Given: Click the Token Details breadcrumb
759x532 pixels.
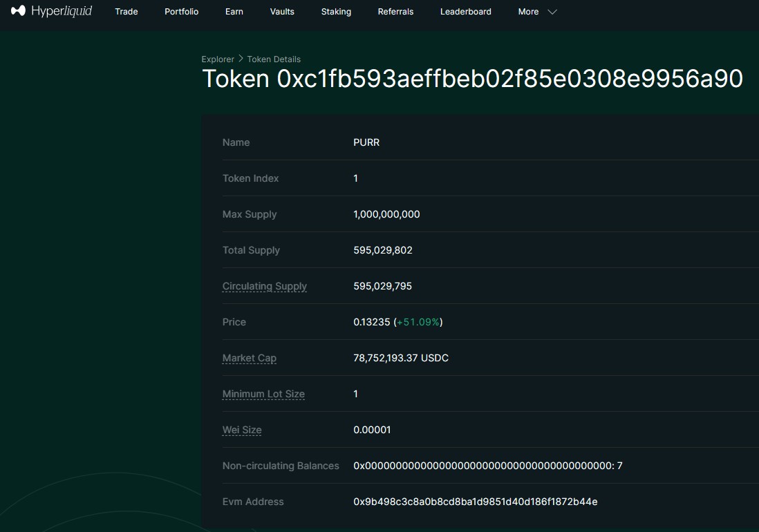Looking at the screenshot, I should pos(274,59).
